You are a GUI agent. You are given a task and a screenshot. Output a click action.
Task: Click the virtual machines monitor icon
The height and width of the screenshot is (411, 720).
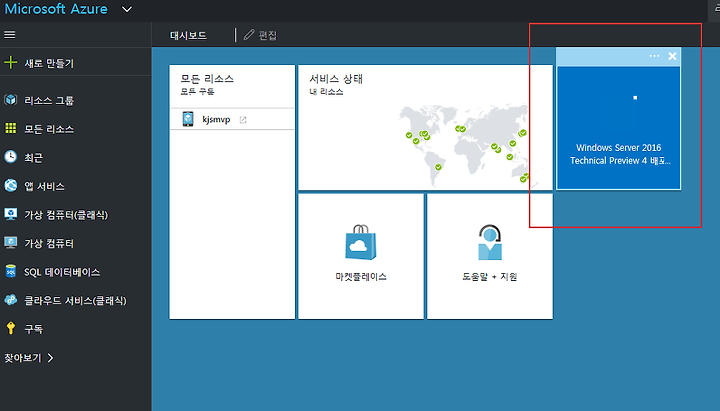(x=11, y=242)
